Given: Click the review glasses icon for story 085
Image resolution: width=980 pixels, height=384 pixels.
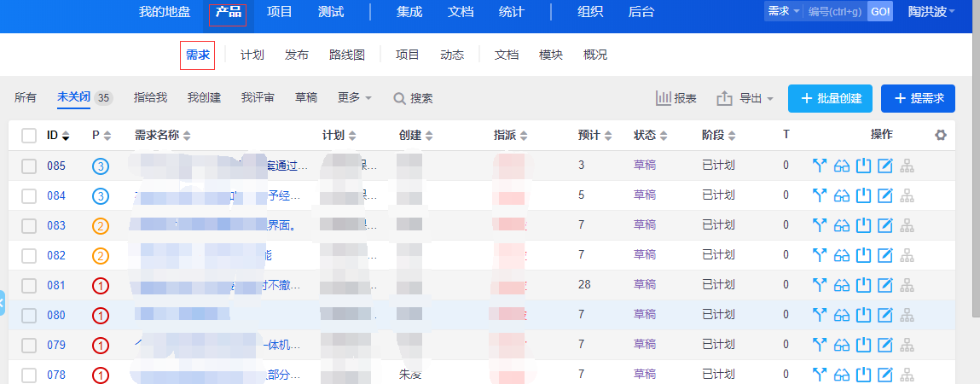Looking at the screenshot, I should coord(842,166).
